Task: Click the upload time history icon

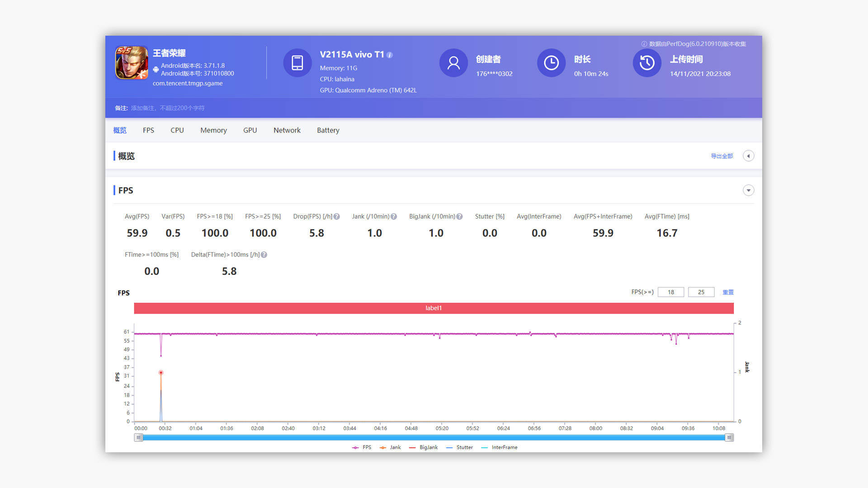Action: click(646, 63)
